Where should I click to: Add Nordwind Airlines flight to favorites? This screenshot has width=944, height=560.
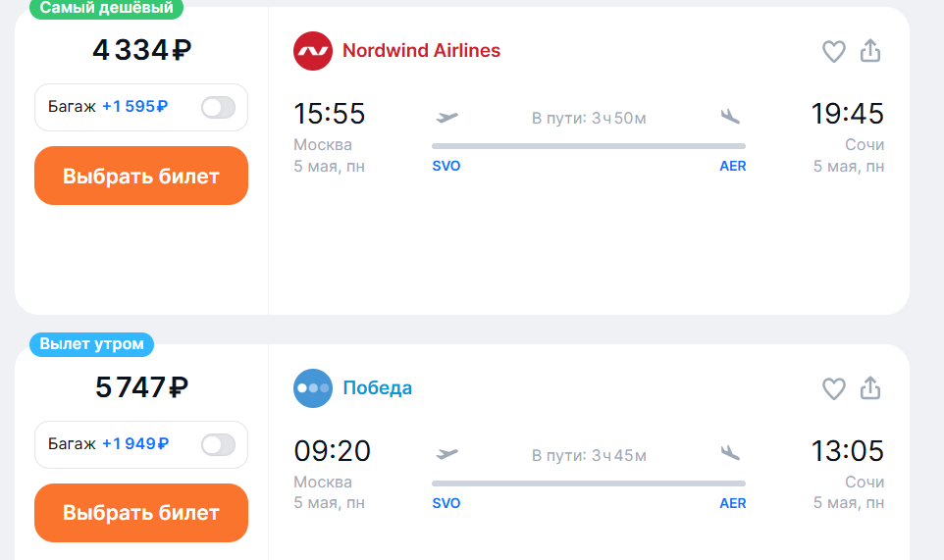pyautogui.click(x=834, y=52)
